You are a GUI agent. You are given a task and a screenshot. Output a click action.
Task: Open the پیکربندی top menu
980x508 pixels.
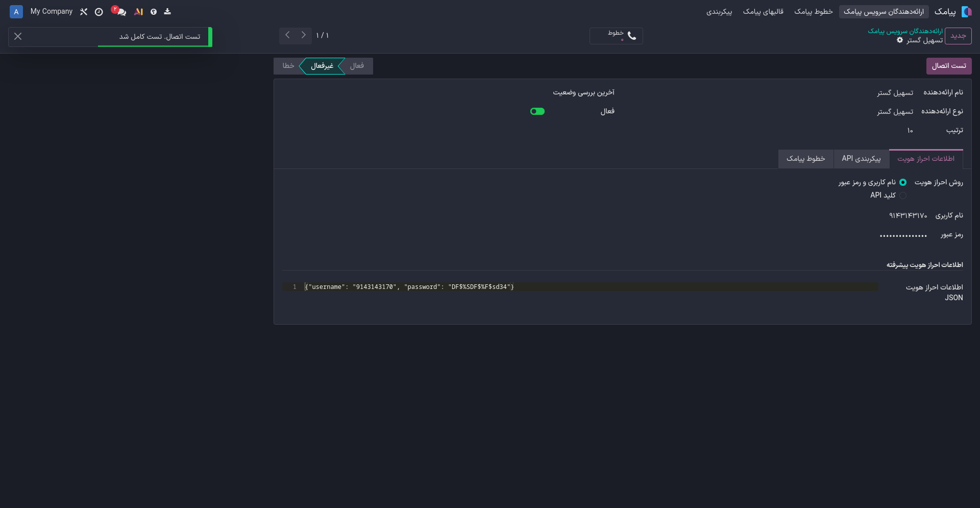click(719, 12)
